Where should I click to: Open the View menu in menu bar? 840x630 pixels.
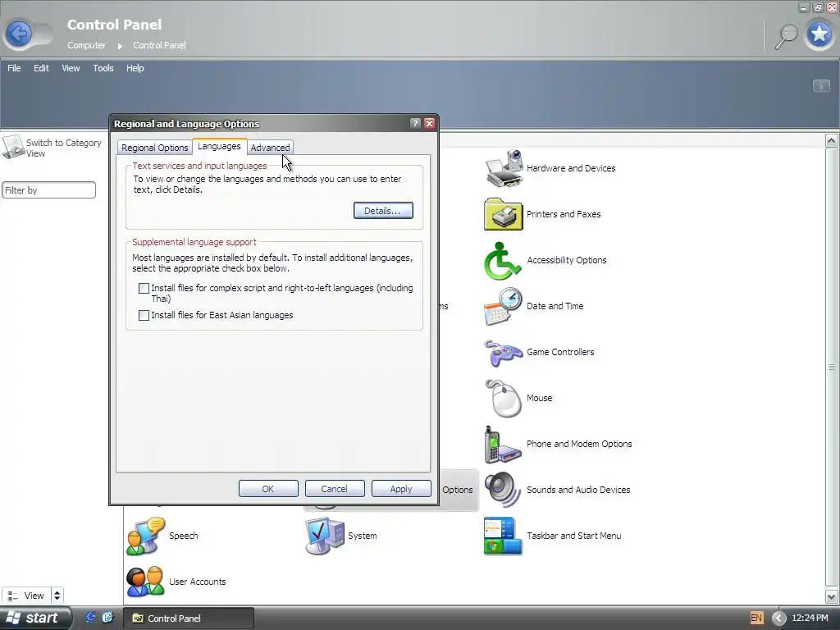coord(71,68)
